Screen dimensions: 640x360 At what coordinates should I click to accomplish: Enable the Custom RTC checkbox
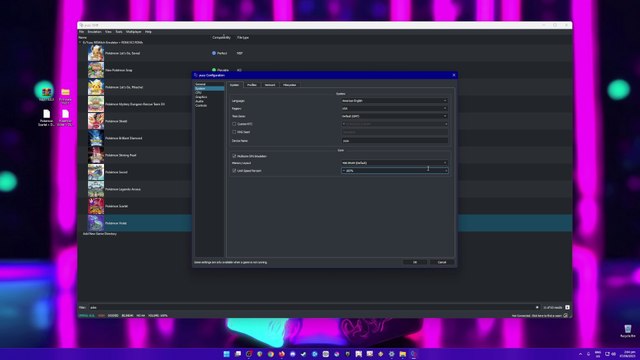234,124
